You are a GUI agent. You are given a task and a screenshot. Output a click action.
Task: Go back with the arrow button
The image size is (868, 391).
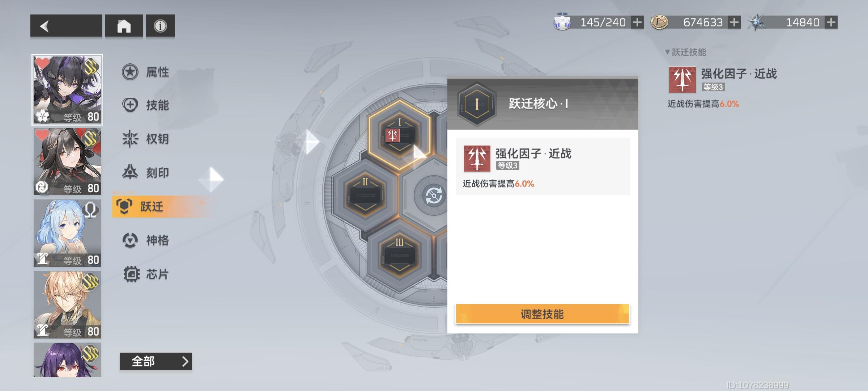(x=66, y=26)
